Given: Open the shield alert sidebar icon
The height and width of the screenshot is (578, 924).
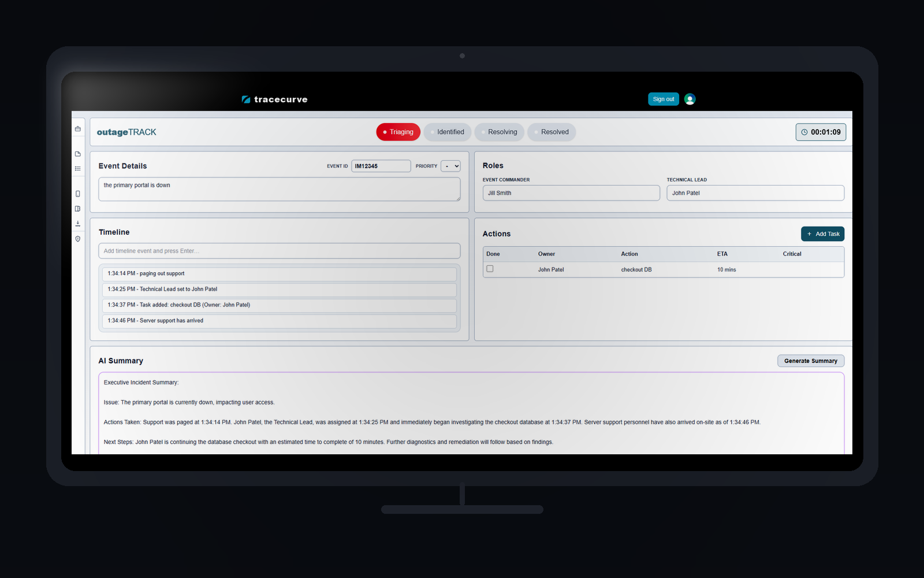Looking at the screenshot, I should click(x=78, y=239).
